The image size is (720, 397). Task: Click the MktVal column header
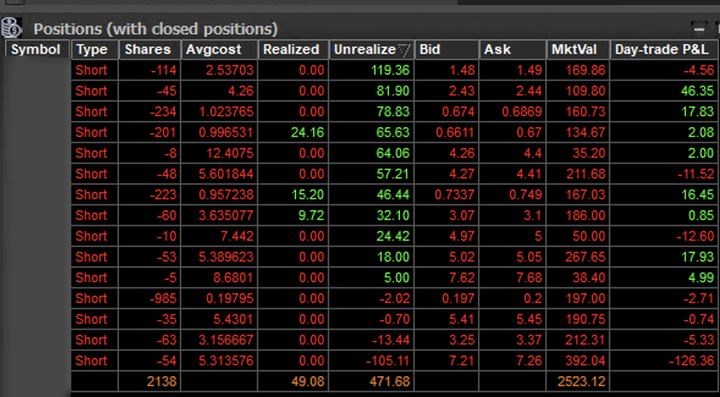[578, 50]
